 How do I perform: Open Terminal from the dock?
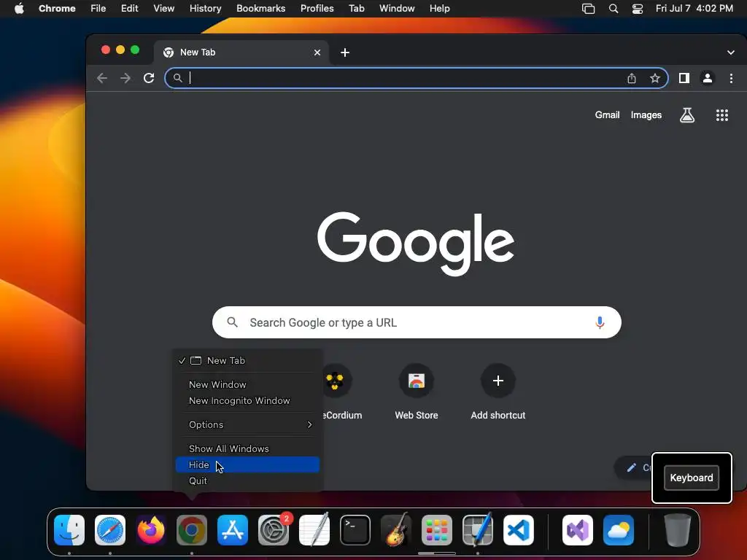pyautogui.click(x=355, y=530)
